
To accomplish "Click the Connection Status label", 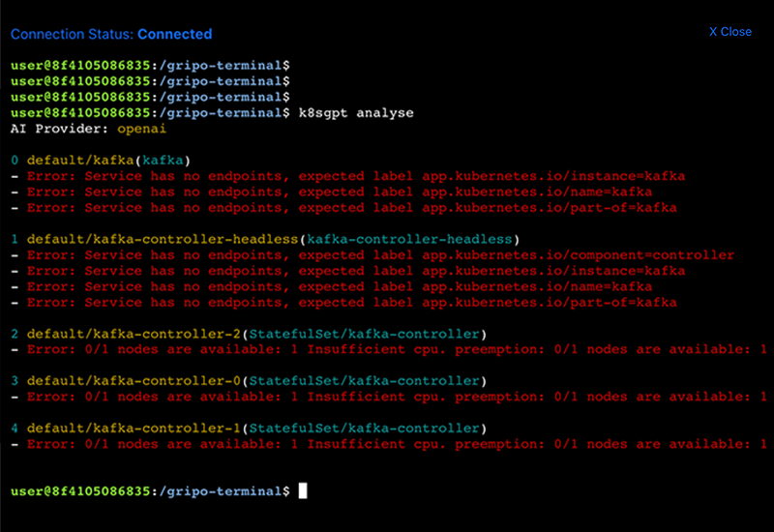I will [72, 34].
